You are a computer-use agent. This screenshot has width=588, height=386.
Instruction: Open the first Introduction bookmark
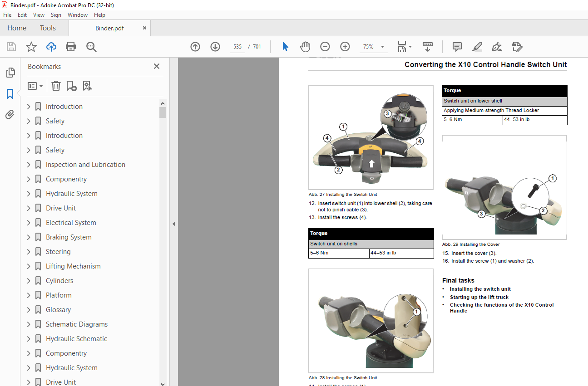point(64,107)
